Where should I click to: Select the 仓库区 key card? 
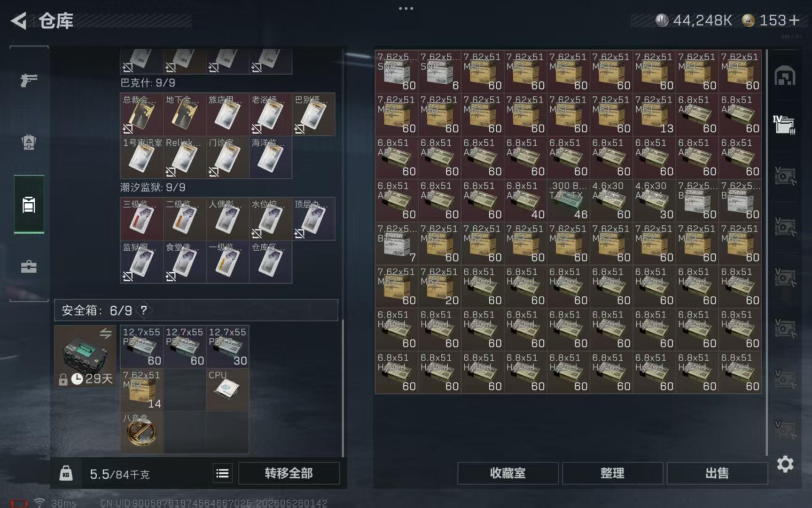[x=270, y=262]
